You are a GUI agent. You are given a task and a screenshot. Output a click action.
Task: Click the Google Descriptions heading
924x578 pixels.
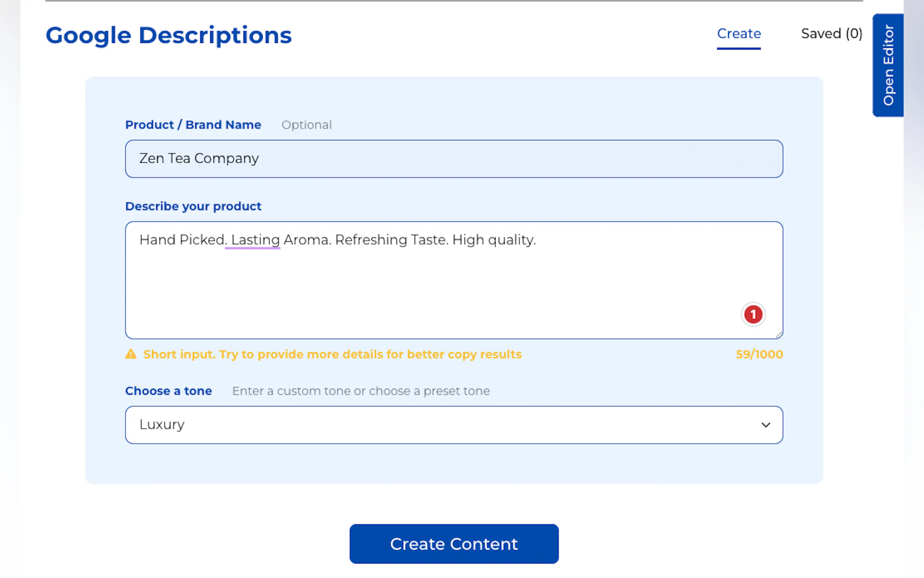click(168, 36)
